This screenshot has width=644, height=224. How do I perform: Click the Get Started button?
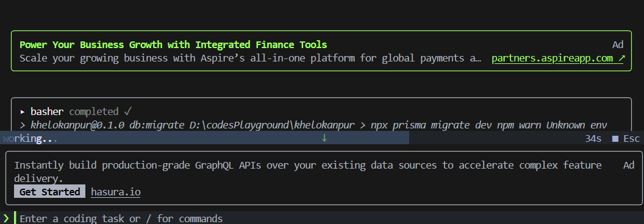pos(49,192)
